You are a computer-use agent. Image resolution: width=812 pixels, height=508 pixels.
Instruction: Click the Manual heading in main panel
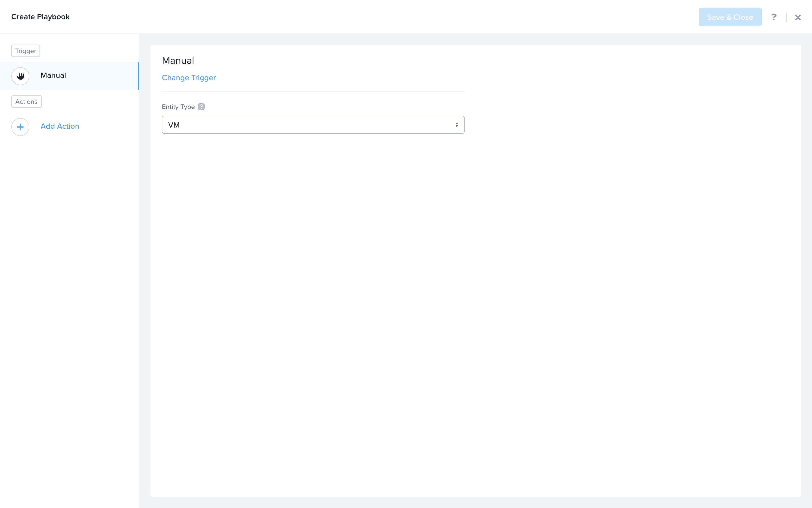tap(178, 61)
